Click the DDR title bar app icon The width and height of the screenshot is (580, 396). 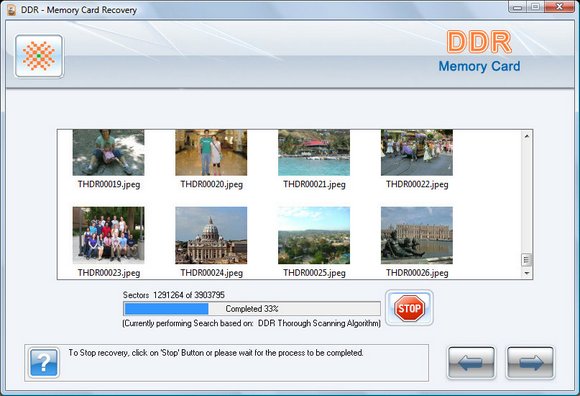click(12, 10)
